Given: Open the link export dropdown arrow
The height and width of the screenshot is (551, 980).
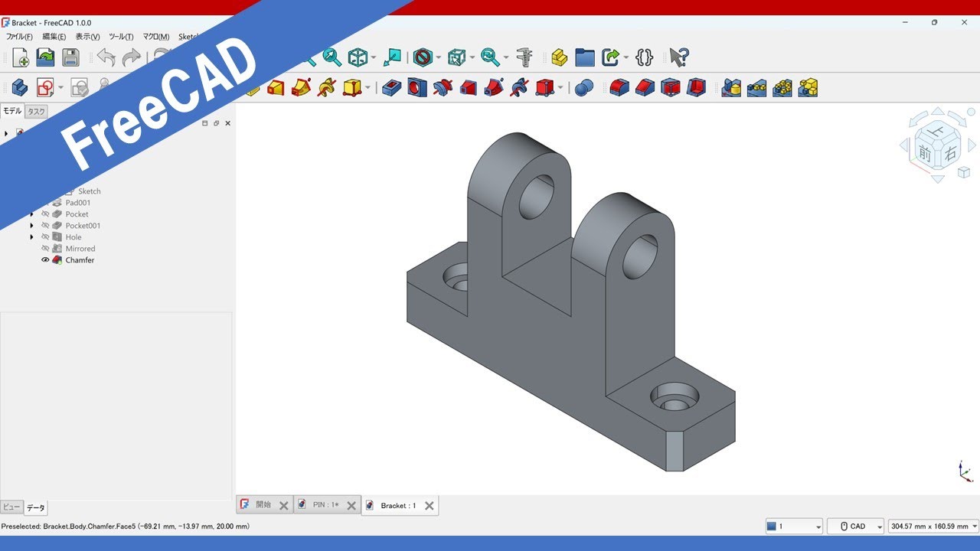Looking at the screenshot, I should coord(626,58).
